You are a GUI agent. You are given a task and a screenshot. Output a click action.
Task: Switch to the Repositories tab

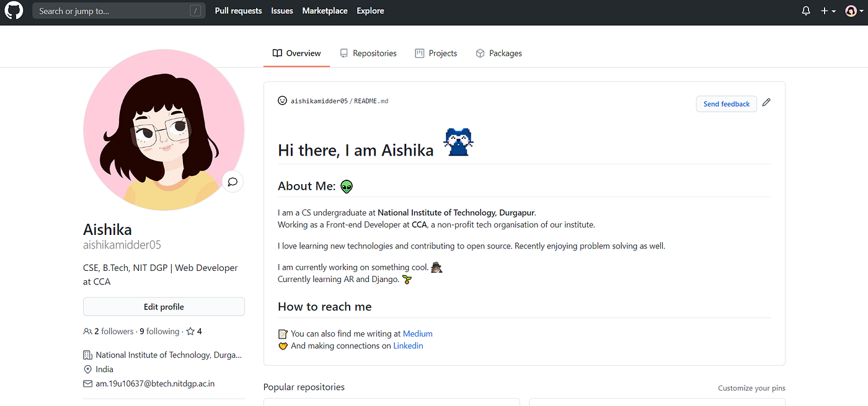[368, 53]
